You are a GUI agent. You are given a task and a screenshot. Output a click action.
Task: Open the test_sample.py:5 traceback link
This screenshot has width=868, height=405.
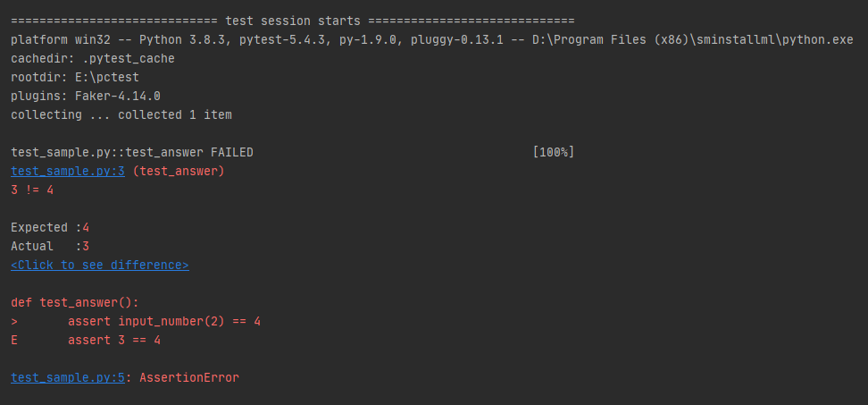pyautogui.click(x=68, y=377)
